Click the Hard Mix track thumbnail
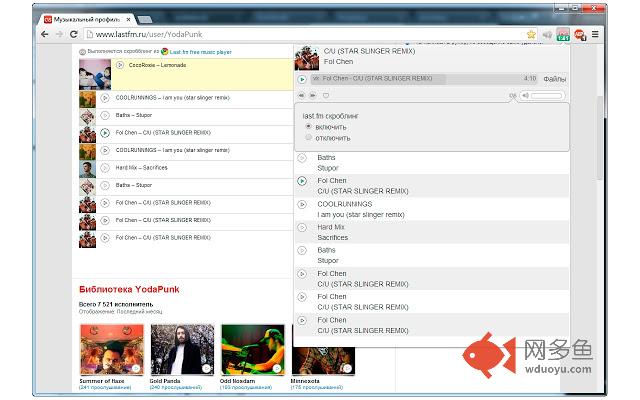 click(x=87, y=169)
